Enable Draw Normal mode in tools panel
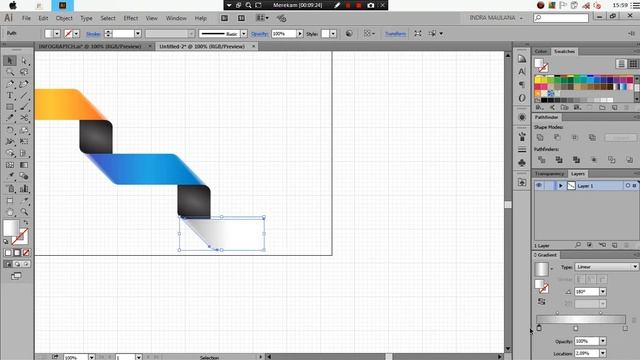 click(x=8, y=264)
